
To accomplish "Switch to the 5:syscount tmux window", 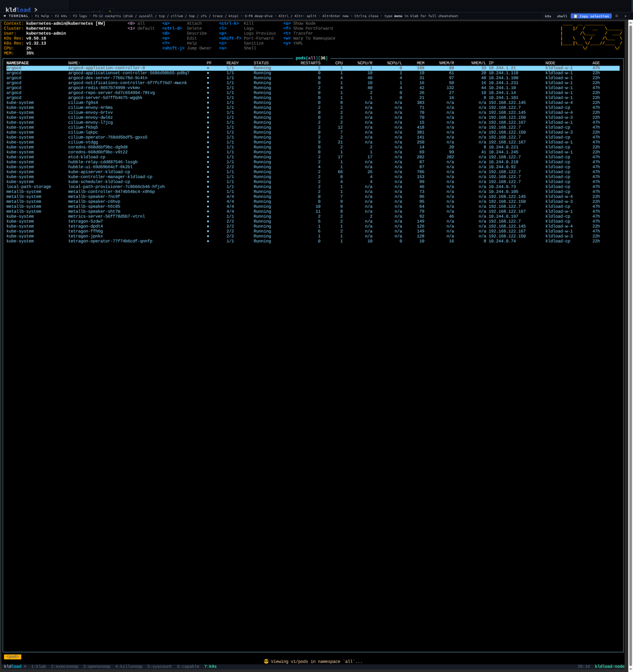I will [160, 667].
